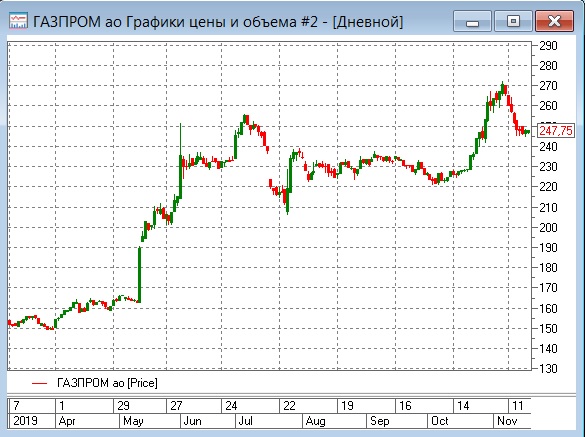Click the Oct month label

439,421
